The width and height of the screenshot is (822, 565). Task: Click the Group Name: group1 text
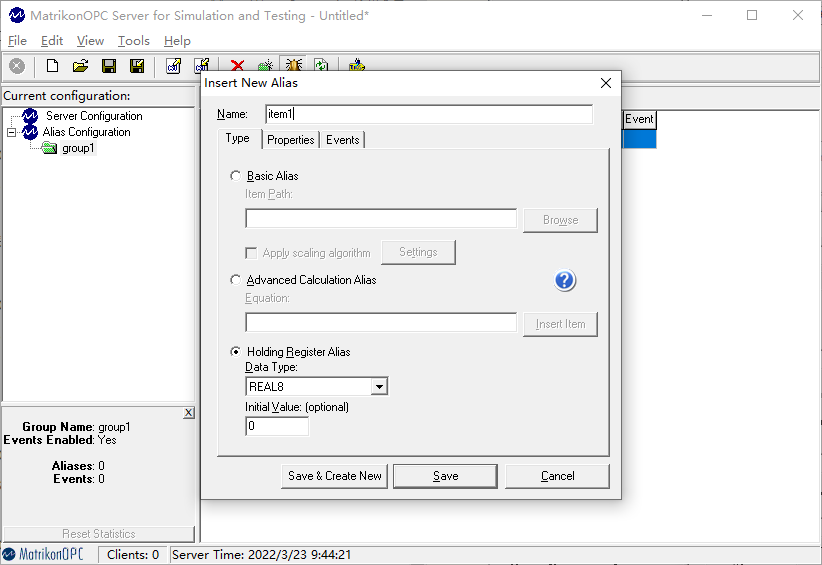tap(76, 427)
